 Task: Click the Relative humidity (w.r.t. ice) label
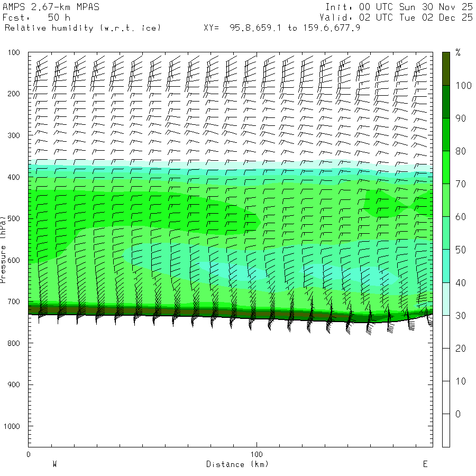click(83, 28)
